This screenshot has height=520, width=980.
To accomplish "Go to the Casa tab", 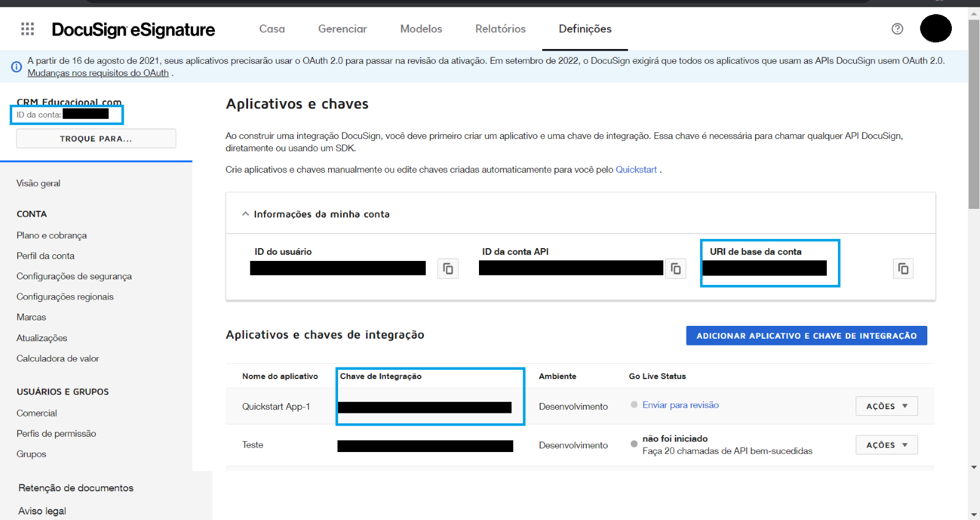I will tap(272, 29).
